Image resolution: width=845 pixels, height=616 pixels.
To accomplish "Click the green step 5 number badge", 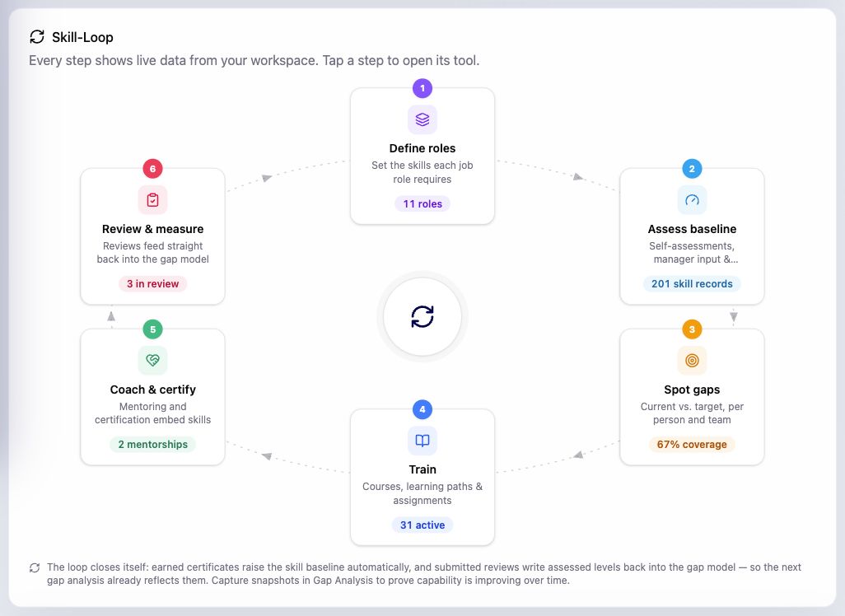I will (x=152, y=329).
